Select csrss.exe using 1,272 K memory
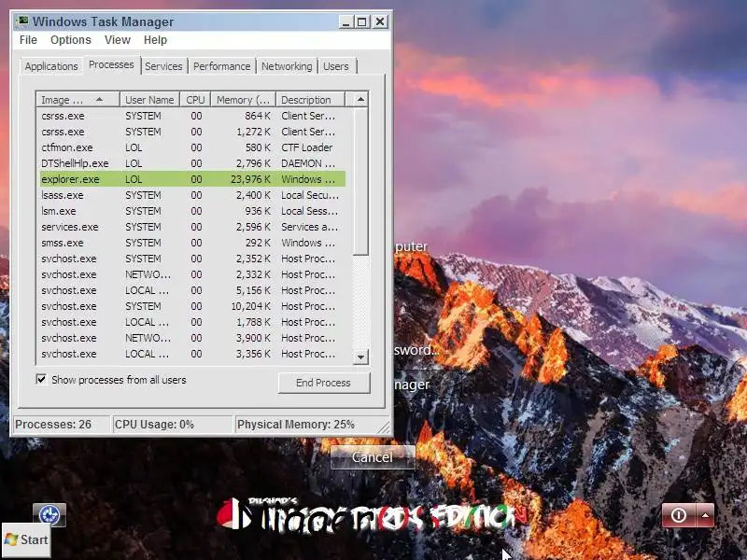This screenshot has width=747, height=560. pos(190,132)
